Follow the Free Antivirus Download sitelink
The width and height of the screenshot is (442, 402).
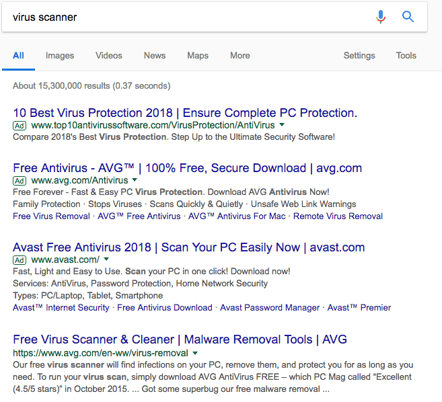click(165, 308)
